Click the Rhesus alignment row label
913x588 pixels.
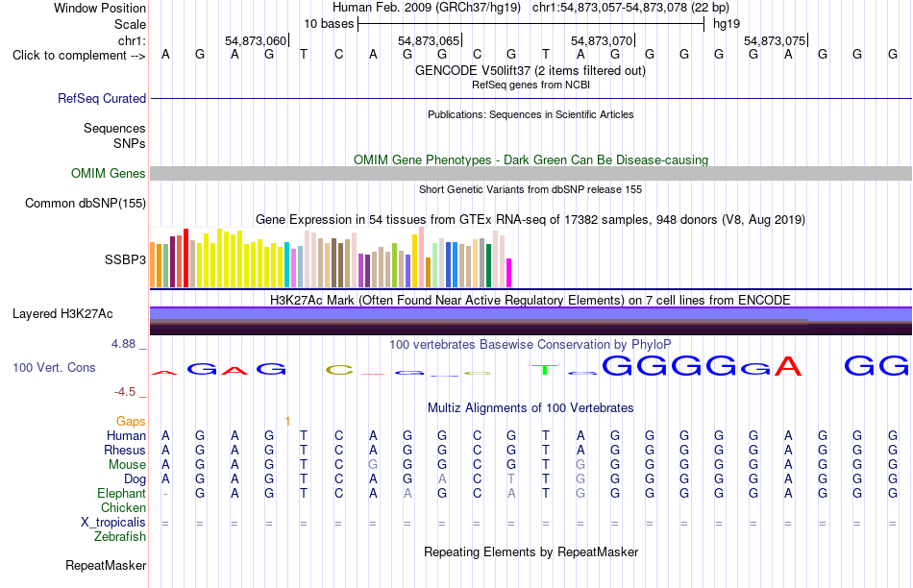(x=125, y=450)
